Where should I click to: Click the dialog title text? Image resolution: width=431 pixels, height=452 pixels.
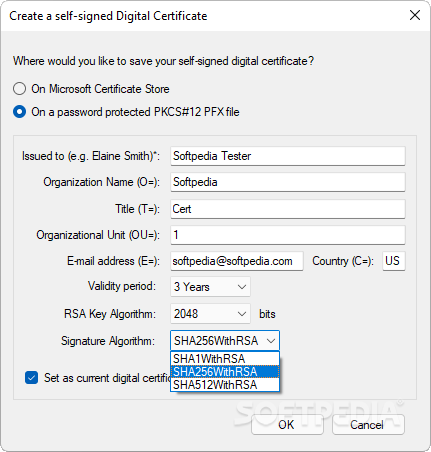108,16
